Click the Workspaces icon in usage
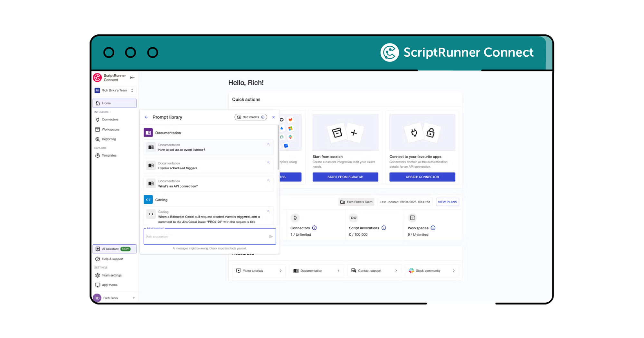This screenshot has height=338, width=644. pyautogui.click(x=412, y=218)
